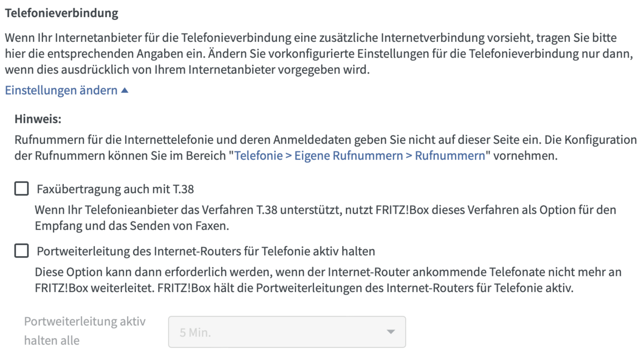Click the 'Portweiterleitung des Internet-Routers für Telefonie' label
This screenshot has width=644, height=357.
tap(206, 251)
